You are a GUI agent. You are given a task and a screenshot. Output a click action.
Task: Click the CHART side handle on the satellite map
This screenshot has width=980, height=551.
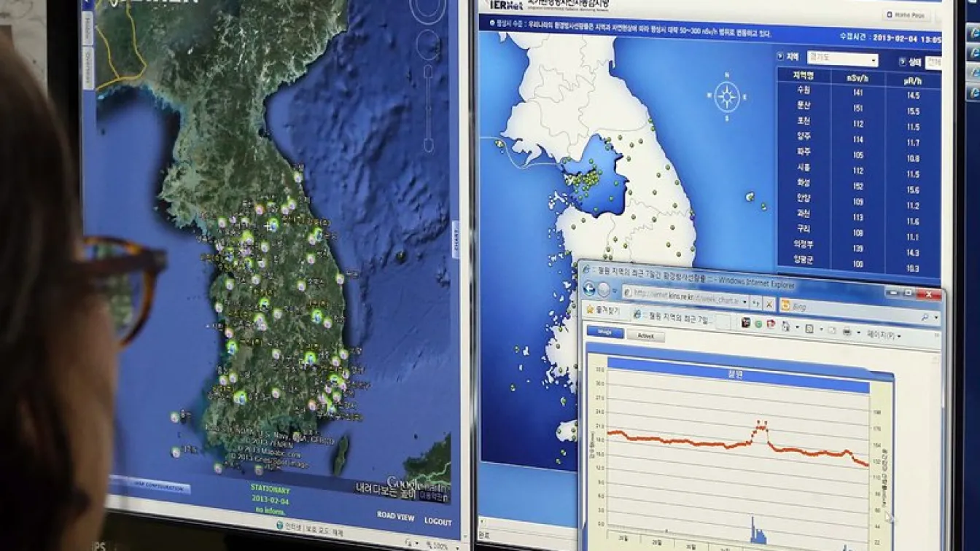click(456, 238)
